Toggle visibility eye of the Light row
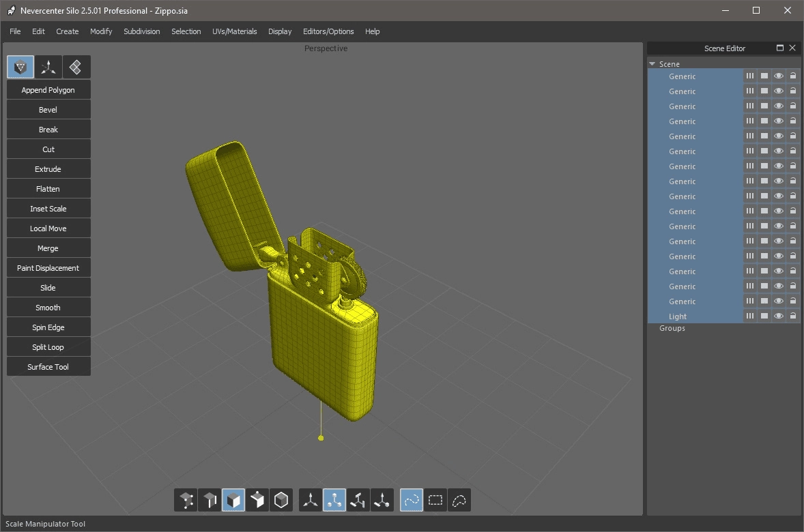Image resolution: width=804 pixels, height=532 pixels. (x=778, y=316)
